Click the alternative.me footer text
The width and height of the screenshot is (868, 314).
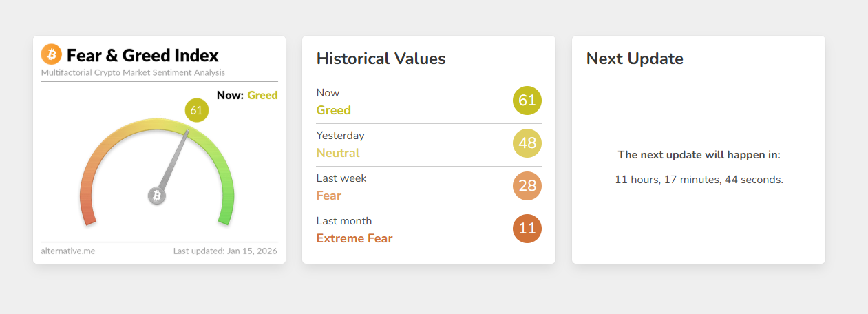coord(68,251)
